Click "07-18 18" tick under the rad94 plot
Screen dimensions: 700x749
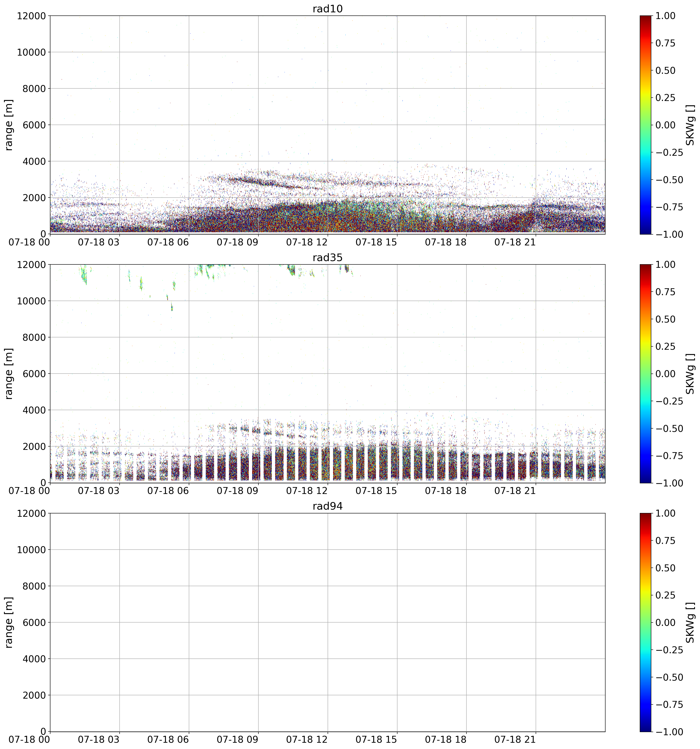click(446, 740)
